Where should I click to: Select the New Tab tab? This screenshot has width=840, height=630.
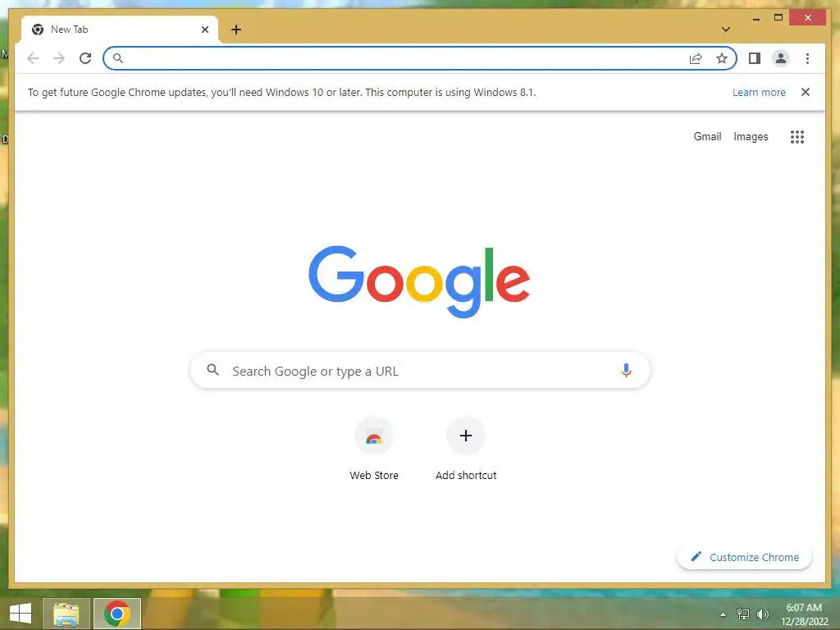click(x=120, y=30)
